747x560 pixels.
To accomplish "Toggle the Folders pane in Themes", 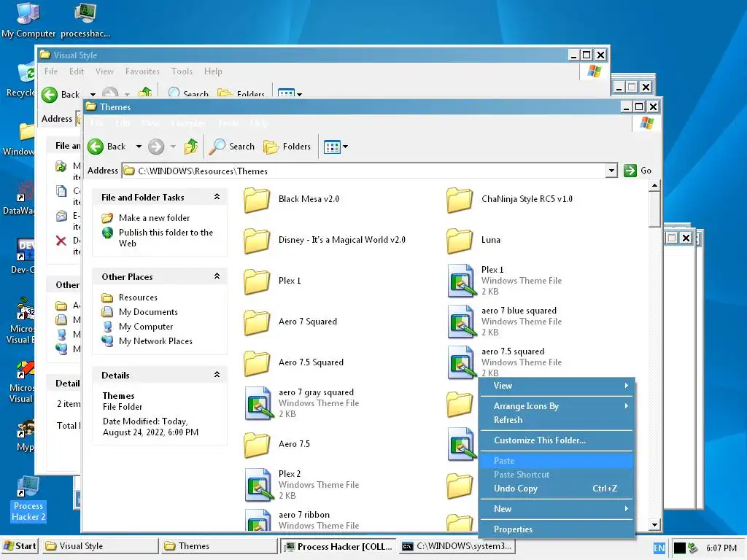I will coord(287,147).
